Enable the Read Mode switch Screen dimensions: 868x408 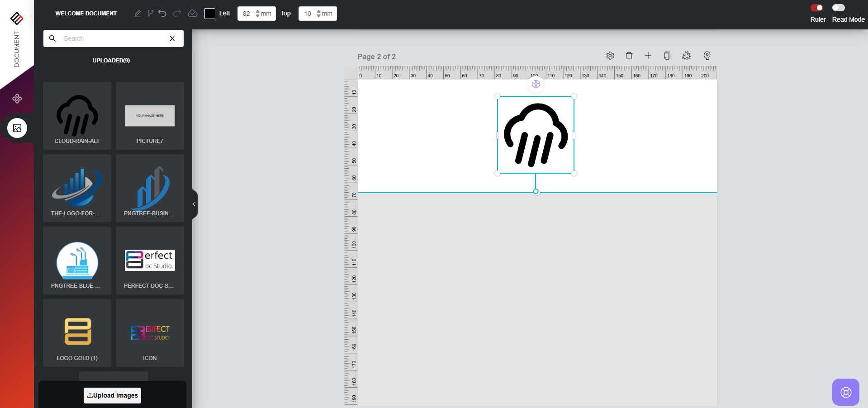838,8
